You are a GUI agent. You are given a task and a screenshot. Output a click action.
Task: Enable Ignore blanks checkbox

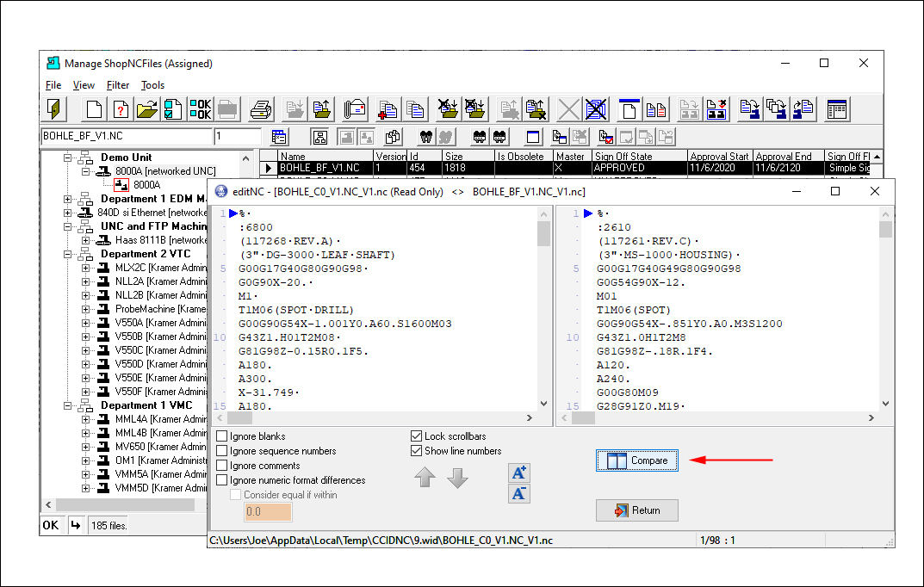pos(222,436)
